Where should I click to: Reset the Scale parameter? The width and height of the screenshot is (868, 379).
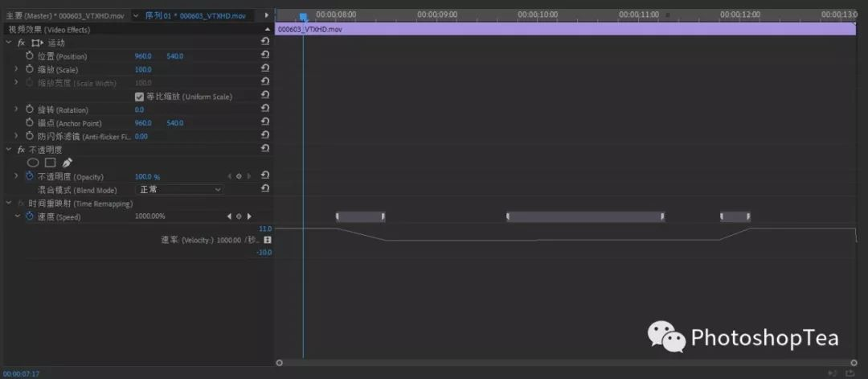point(265,68)
